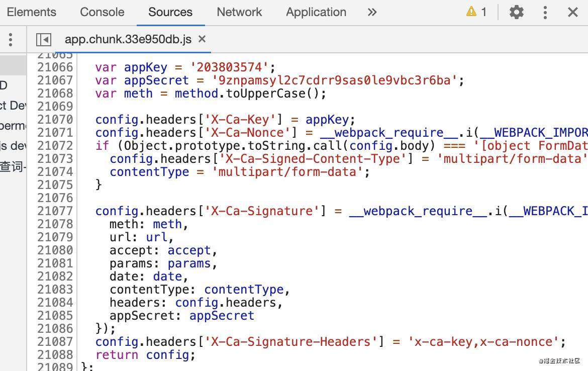Click the appSecret string value

335,80
